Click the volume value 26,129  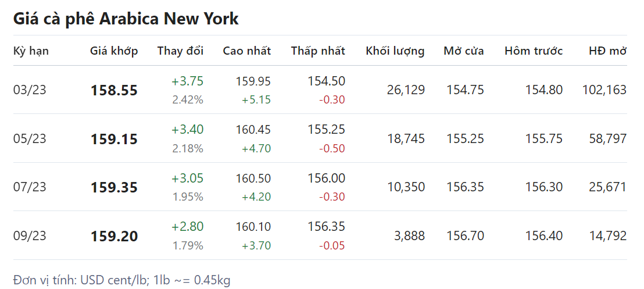click(x=405, y=90)
